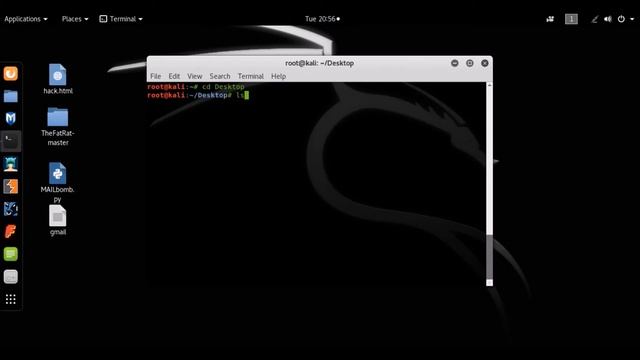Click the Terminal icon in the dock
Image resolution: width=640 pixels, height=360 pixels.
tap(11, 141)
